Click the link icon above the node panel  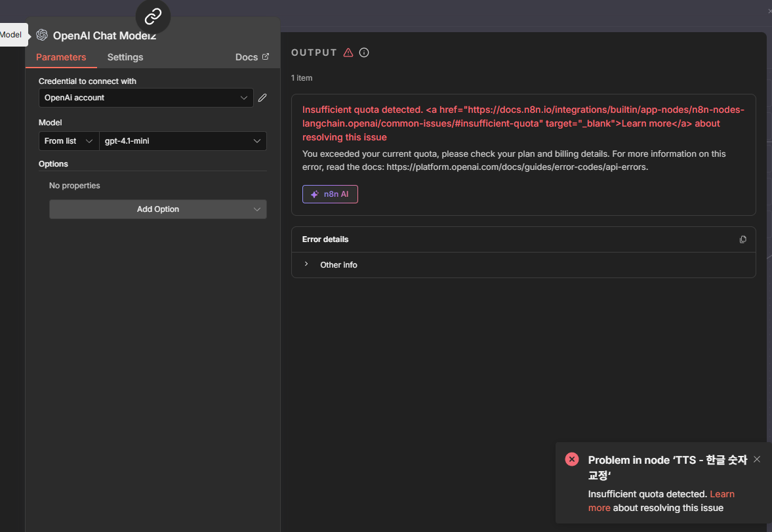(153, 16)
